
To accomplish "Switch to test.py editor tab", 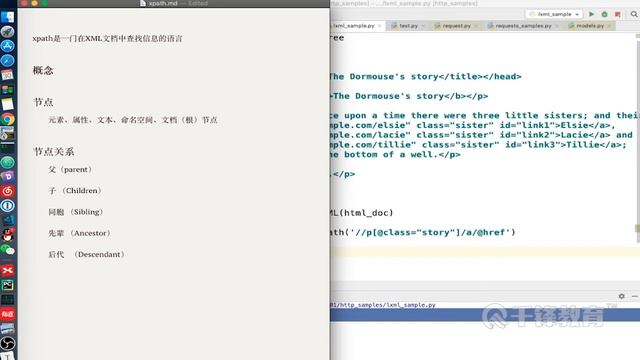I will [x=408, y=26].
